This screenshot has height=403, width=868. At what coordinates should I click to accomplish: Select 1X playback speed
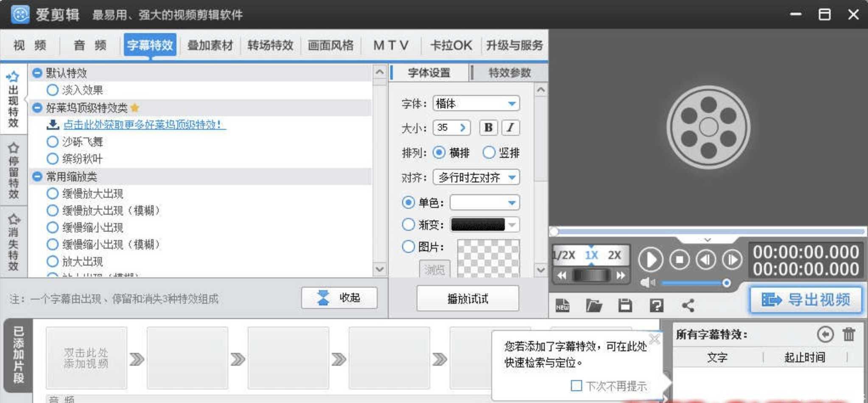[591, 255]
